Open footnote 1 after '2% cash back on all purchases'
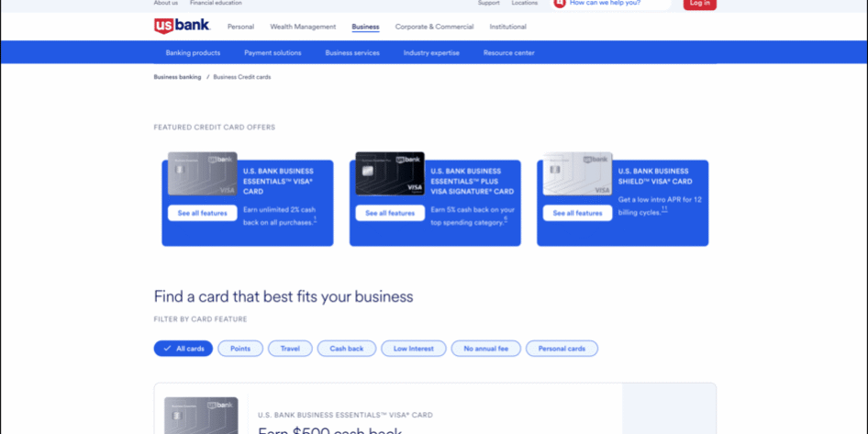The image size is (868, 434). (315, 220)
